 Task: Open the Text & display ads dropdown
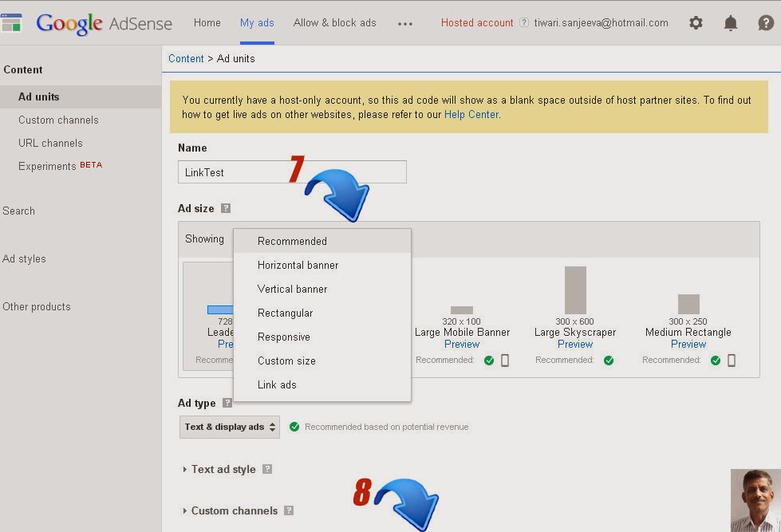coord(230,427)
